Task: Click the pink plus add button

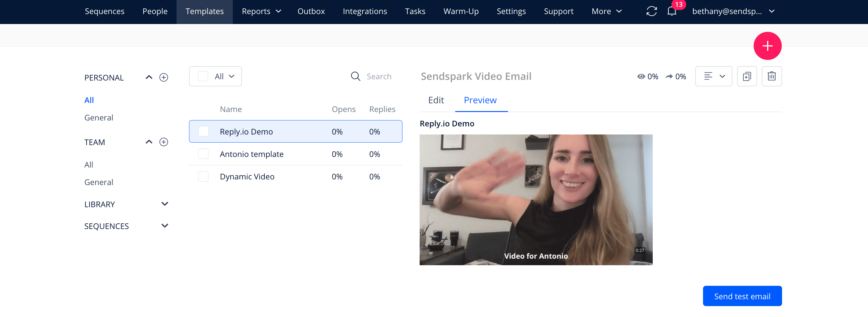Action: click(767, 46)
